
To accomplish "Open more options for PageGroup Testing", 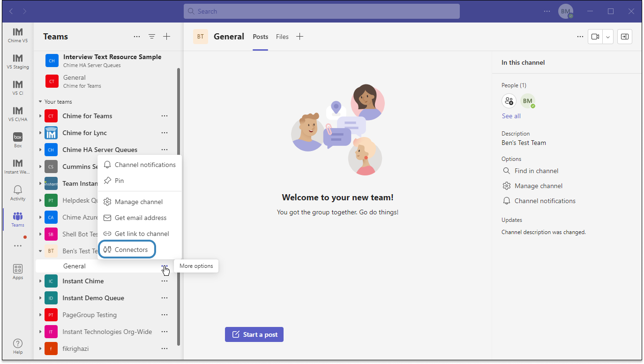I will point(165,315).
